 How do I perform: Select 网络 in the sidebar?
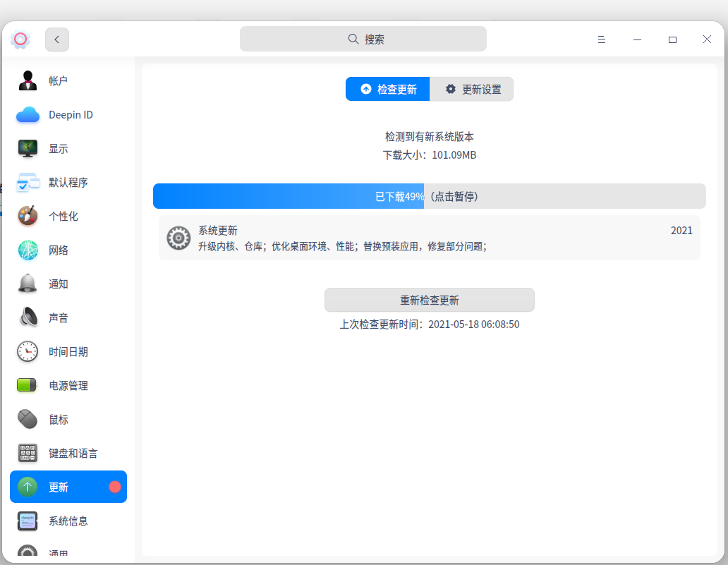coord(59,250)
